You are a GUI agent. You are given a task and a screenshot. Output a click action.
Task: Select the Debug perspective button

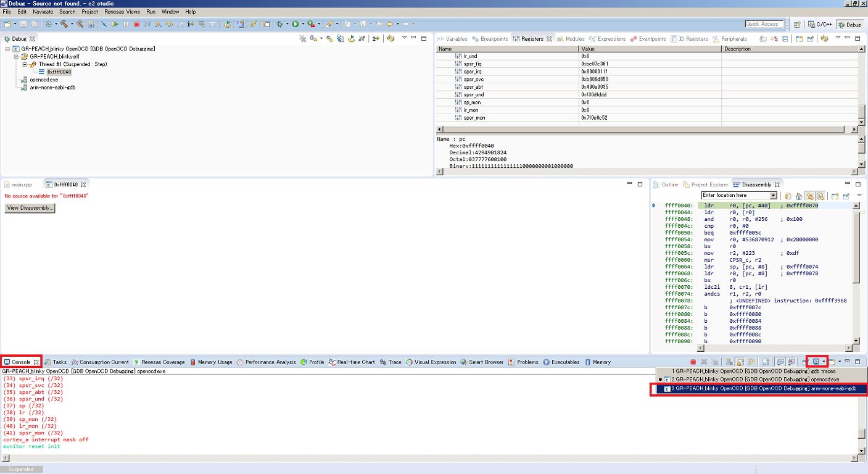850,25
